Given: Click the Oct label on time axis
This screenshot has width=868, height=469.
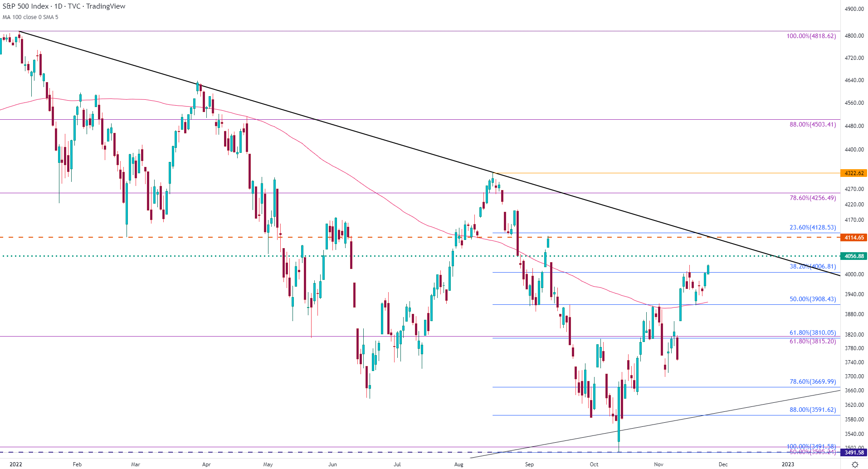Looking at the screenshot, I should (x=594, y=464).
